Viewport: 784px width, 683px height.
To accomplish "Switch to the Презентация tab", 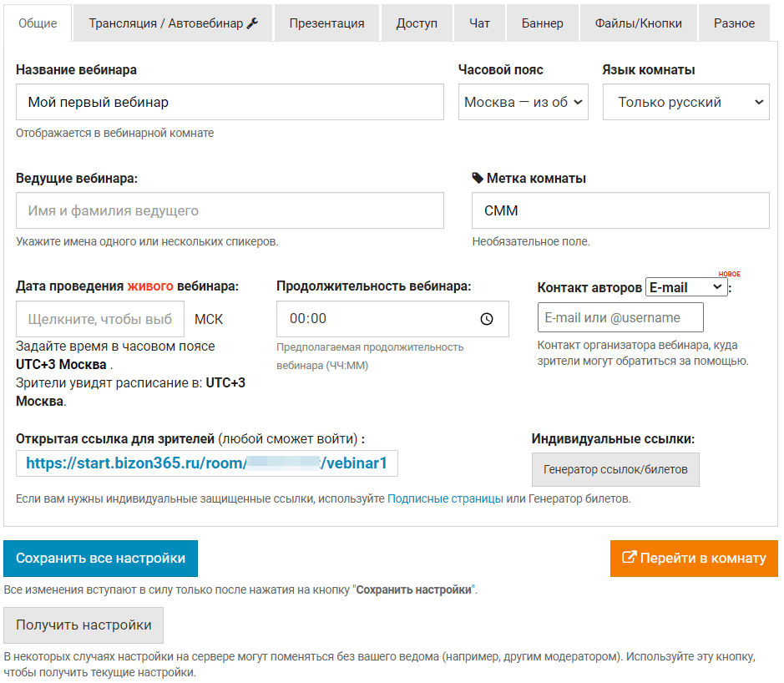I will tap(326, 23).
